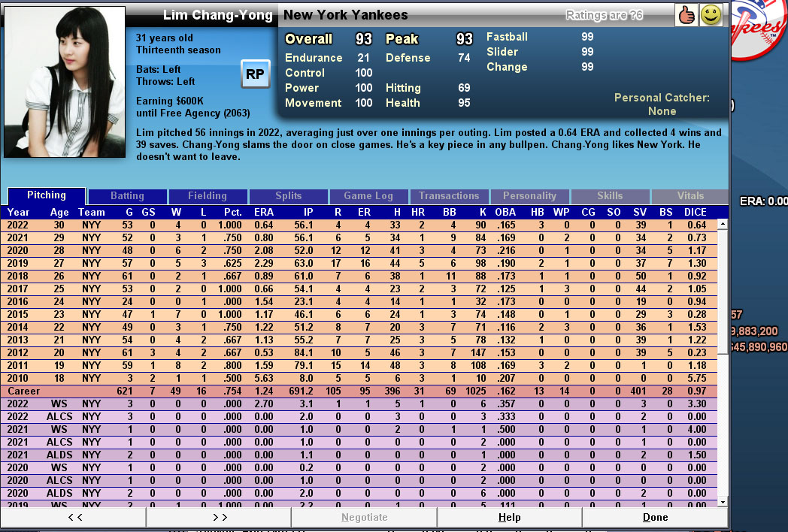Switch to the Fielding tab
Image resolution: width=788 pixels, height=532 pixels.
click(x=208, y=196)
